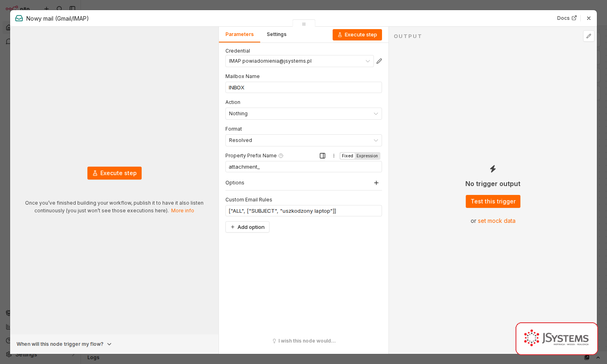The height and width of the screenshot is (364, 607).
Task: Click the Mailbox Name INBOX field
Action: click(303, 87)
